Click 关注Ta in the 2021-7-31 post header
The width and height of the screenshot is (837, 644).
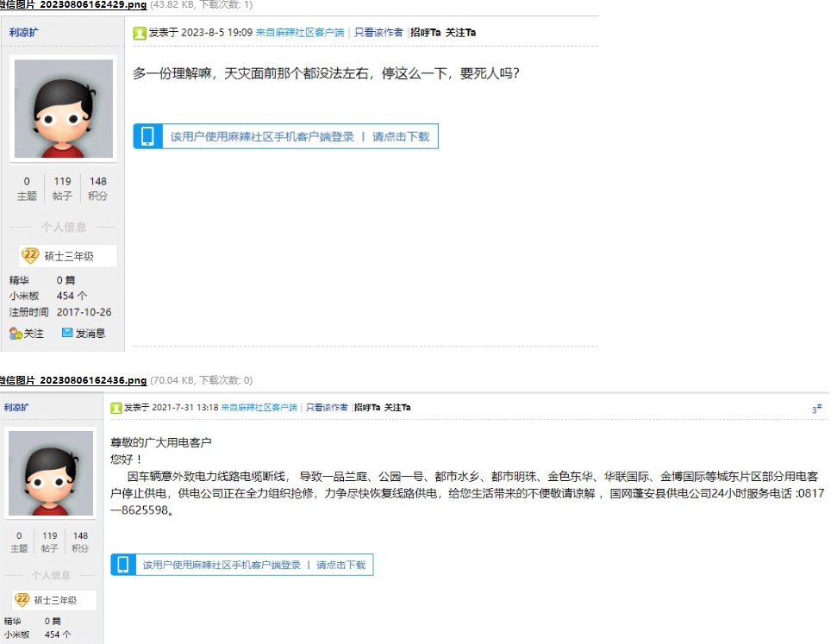pos(397,408)
